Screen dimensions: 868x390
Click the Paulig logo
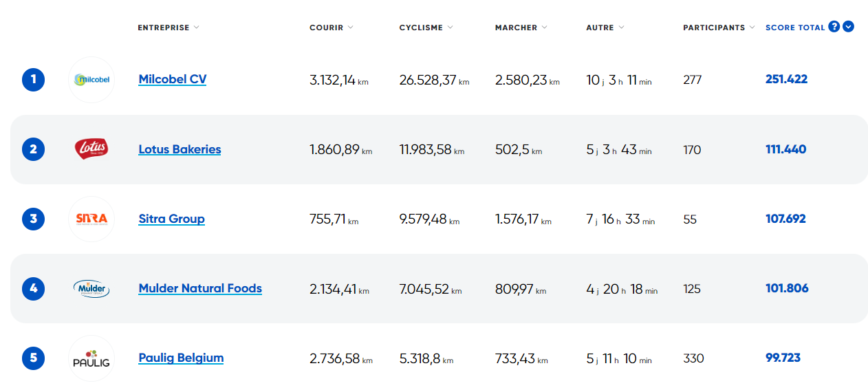91,358
